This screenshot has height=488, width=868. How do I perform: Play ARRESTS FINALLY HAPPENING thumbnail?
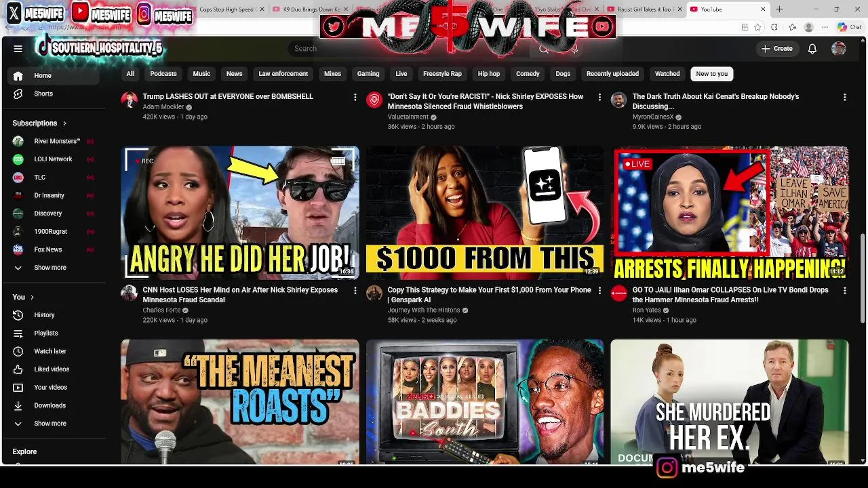point(730,213)
